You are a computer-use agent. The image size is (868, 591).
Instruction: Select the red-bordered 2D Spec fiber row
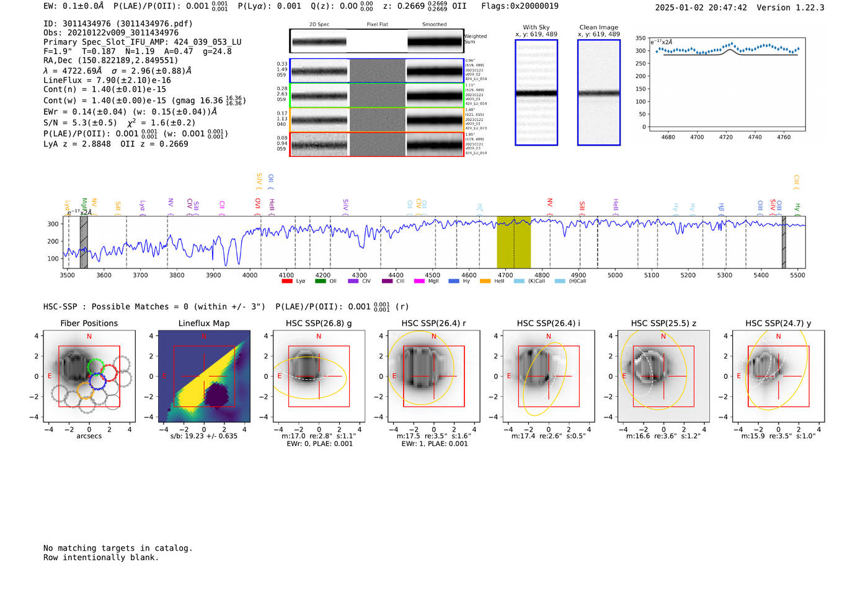point(376,144)
